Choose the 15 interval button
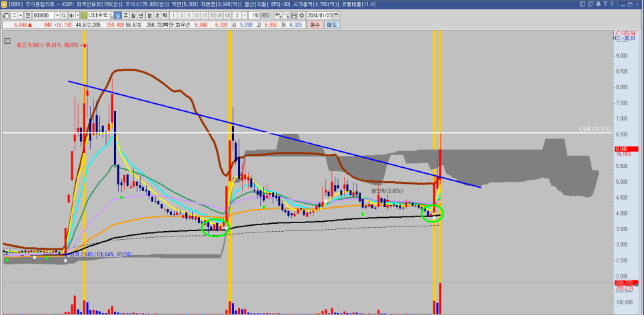The width and height of the screenshot is (644, 315). pos(205,15)
